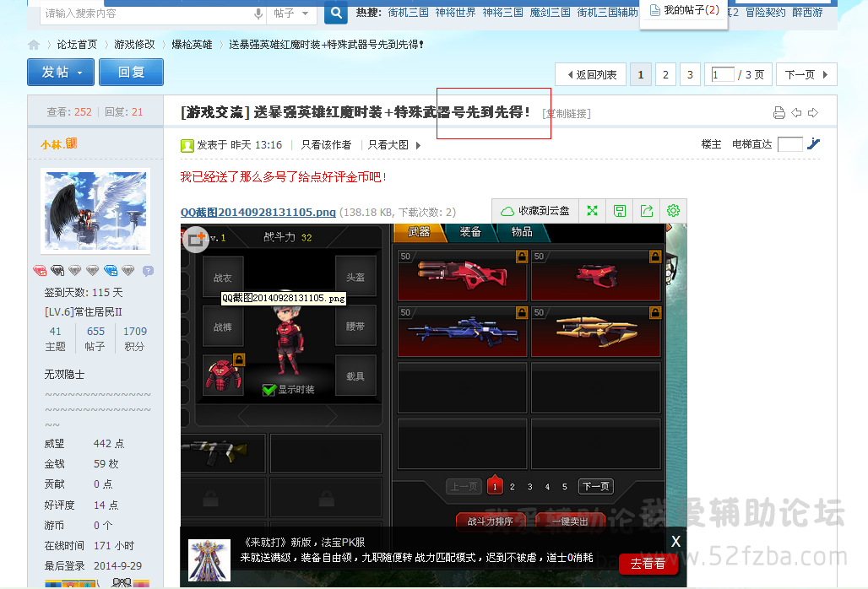
Task: Click 战斗力排序 sort button
Action: click(490, 521)
